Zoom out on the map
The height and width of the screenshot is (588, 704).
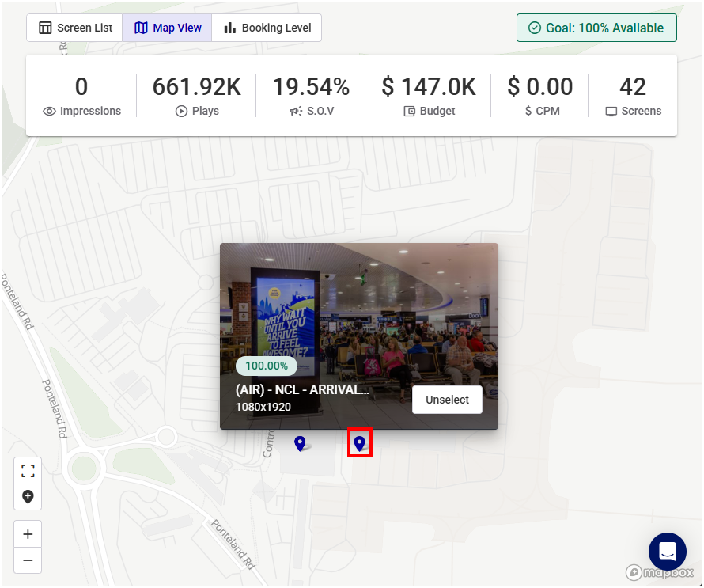pyautogui.click(x=28, y=560)
